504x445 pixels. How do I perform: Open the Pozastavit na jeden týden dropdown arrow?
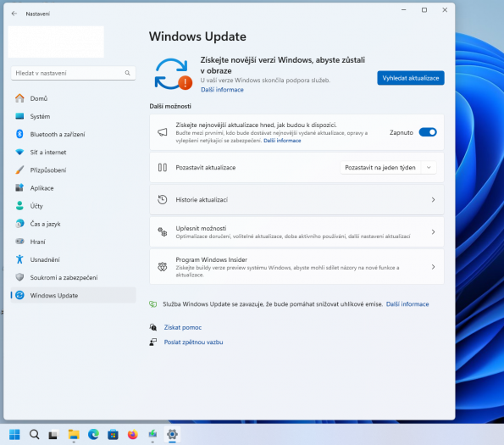pos(429,168)
